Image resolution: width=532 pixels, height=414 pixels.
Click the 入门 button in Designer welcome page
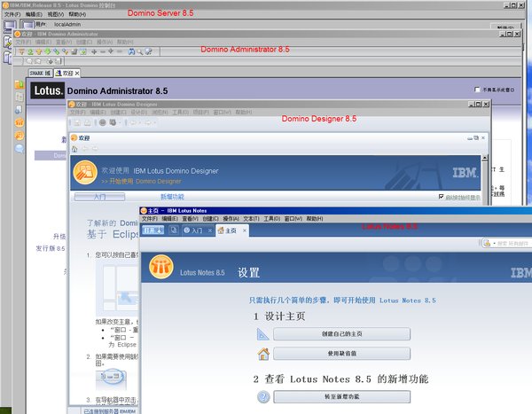pos(99,197)
